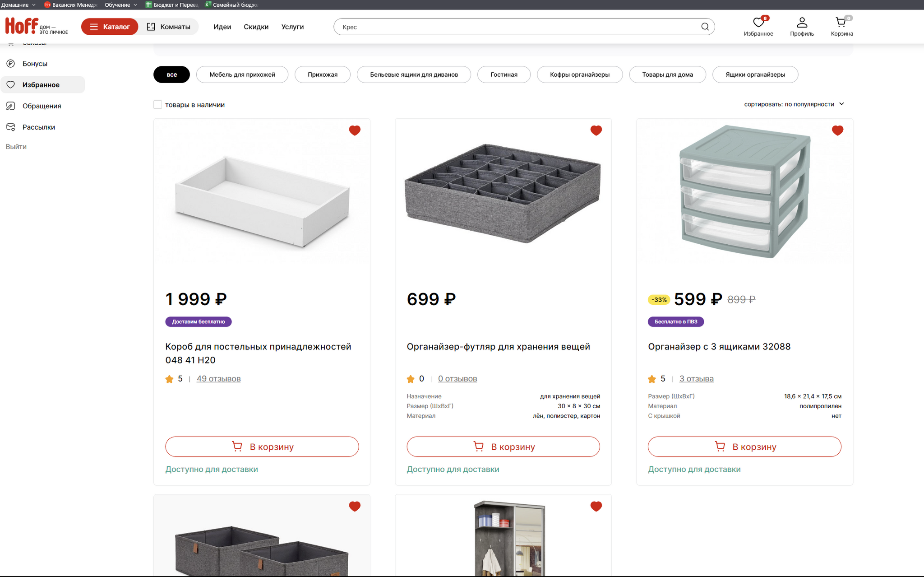Open Рассылки via its sidebar icon

tap(10, 127)
